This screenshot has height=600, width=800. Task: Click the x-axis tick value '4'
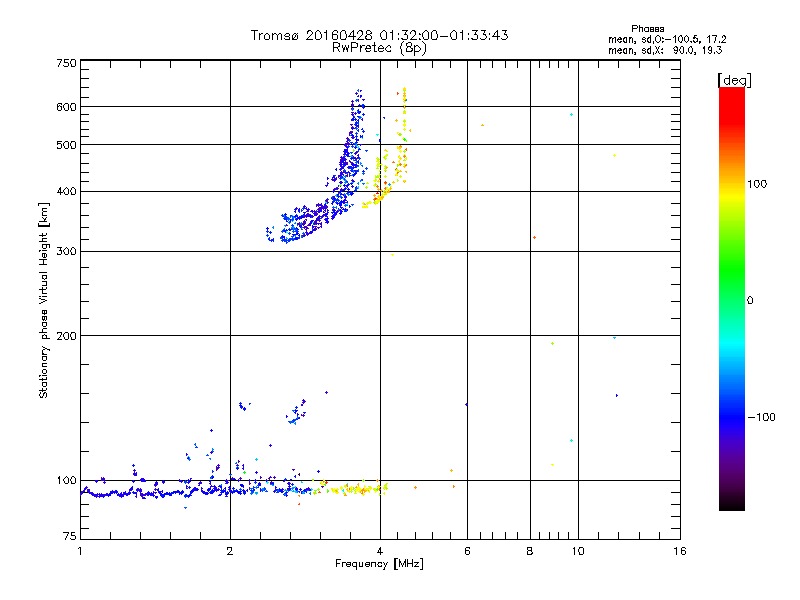(380, 551)
